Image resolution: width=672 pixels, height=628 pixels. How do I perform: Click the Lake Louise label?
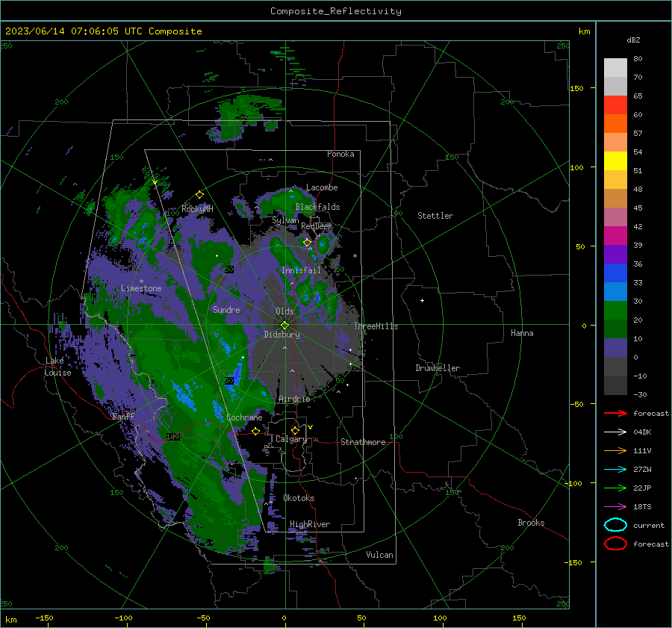pos(57,367)
